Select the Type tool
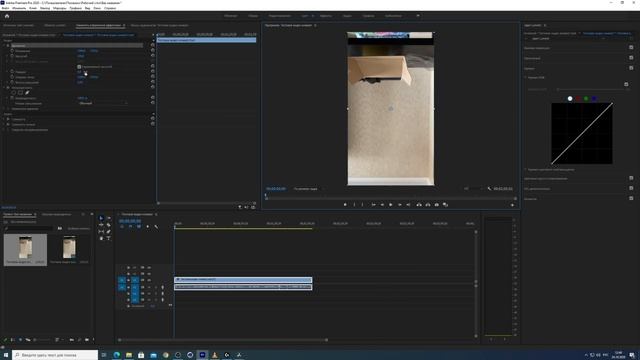This screenshot has height=360, width=640. tap(109, 238)
